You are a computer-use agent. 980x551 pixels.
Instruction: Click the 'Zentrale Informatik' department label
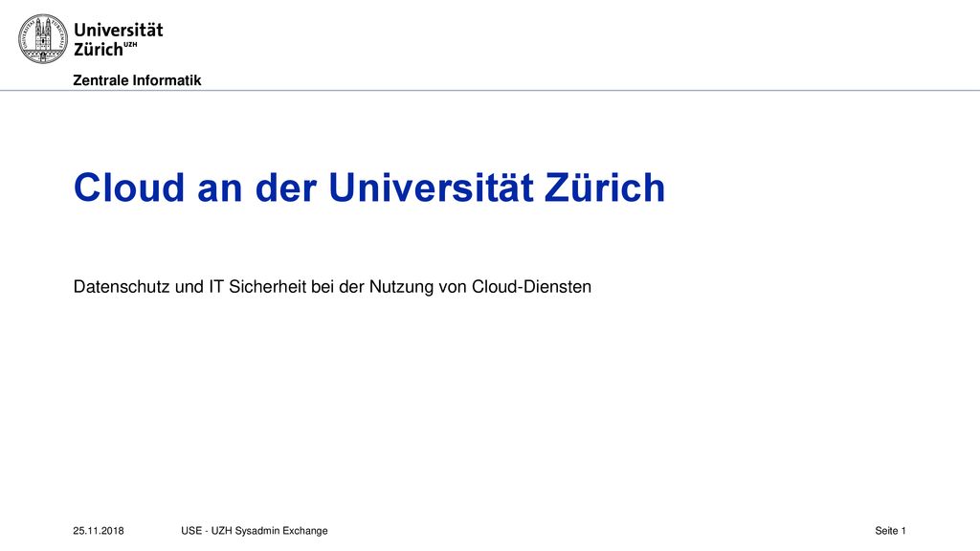pyautogui.click(x=137, y=80)
